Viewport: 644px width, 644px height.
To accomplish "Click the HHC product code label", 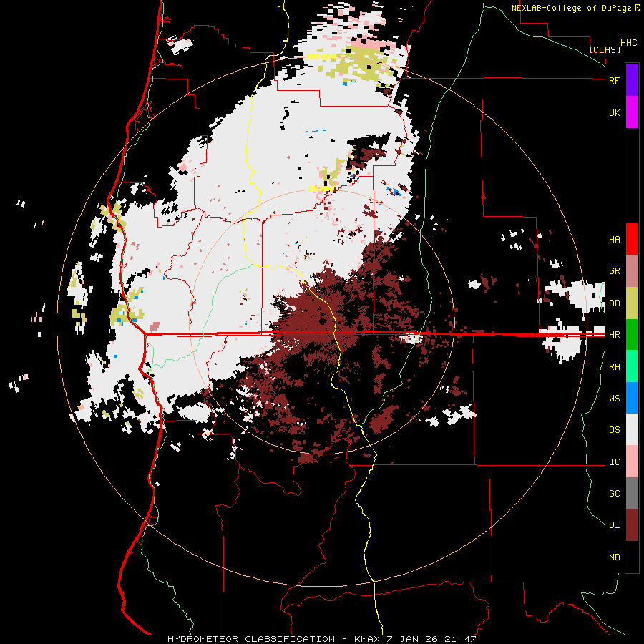I will (x=628, y=43).
